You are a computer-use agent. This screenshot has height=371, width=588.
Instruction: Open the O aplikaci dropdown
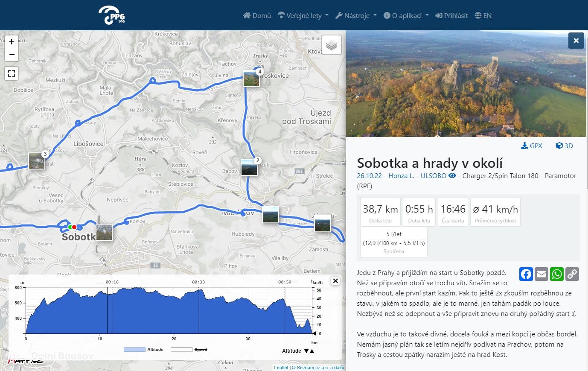point(406,15)
